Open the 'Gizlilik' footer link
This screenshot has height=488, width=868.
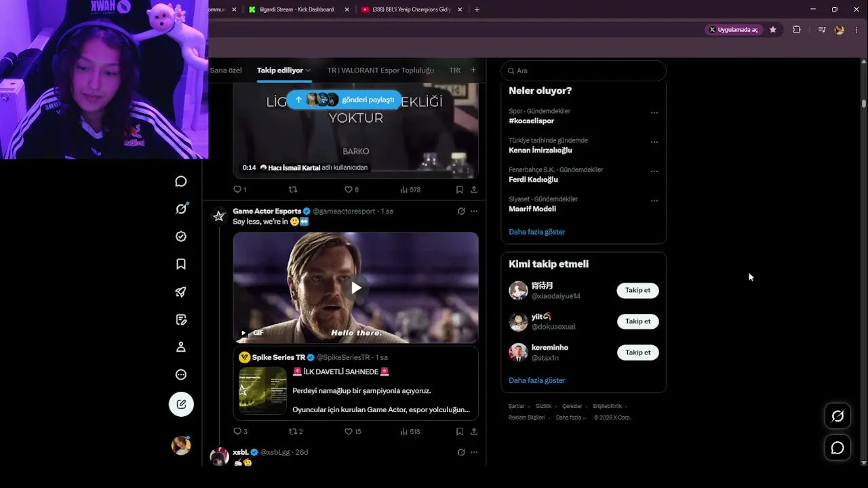click(544, 406)
